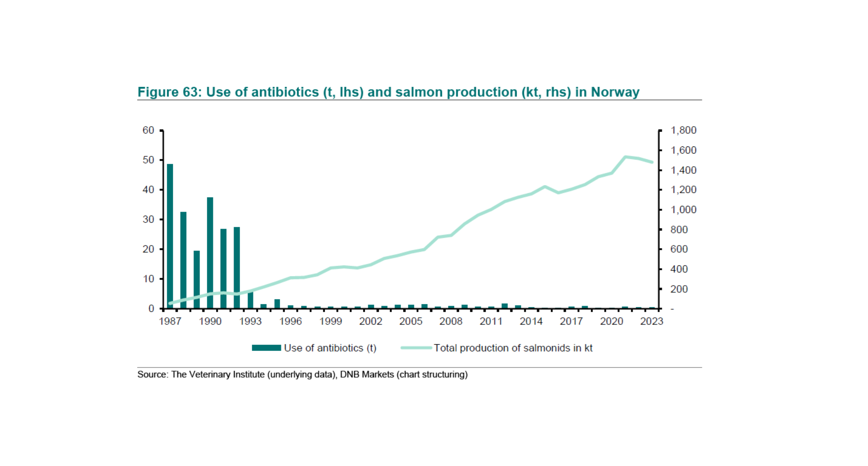
Task: Click the 1,000 right axis label
Action: point(683,210)
